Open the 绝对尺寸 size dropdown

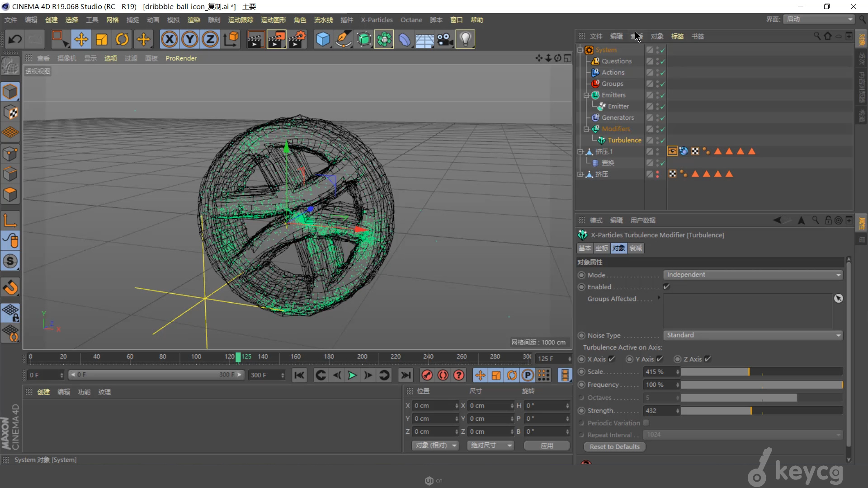(x=491, y=446)
